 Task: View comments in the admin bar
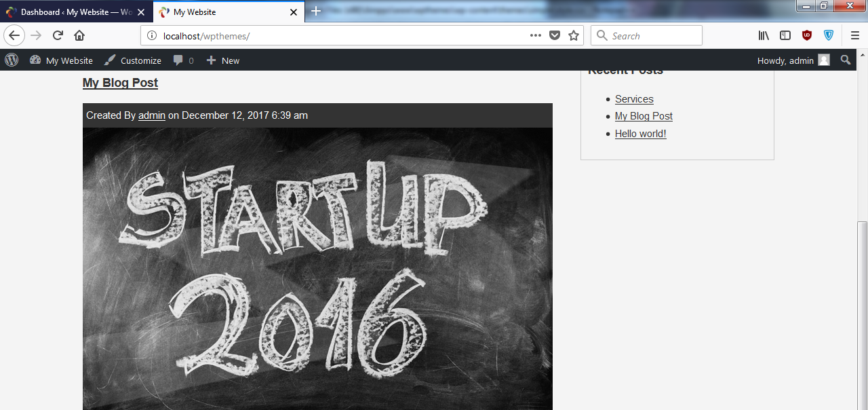183,60
